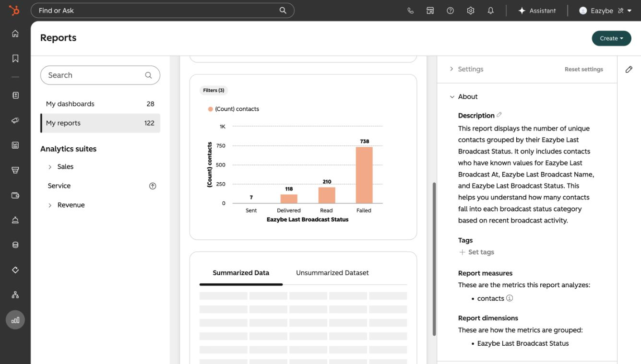Expand the Sales analytics suite
The image size is (641, 364).
click(50, 167)
